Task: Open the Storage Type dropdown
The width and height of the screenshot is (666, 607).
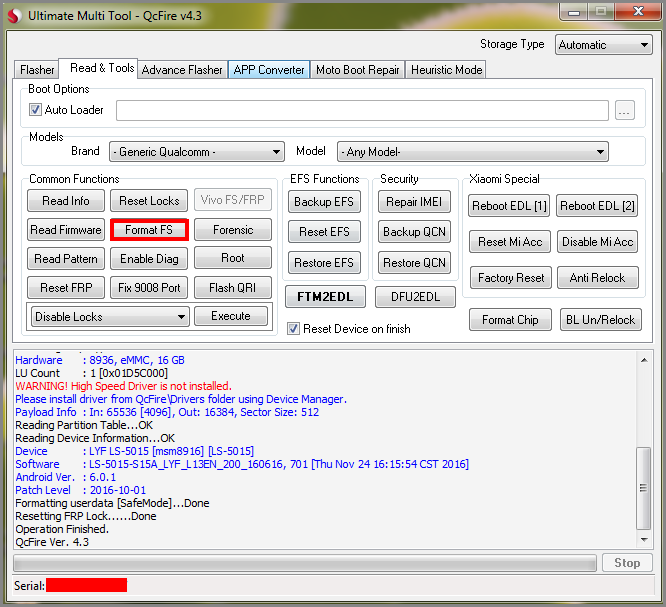Action: click(x=603, y=45)
